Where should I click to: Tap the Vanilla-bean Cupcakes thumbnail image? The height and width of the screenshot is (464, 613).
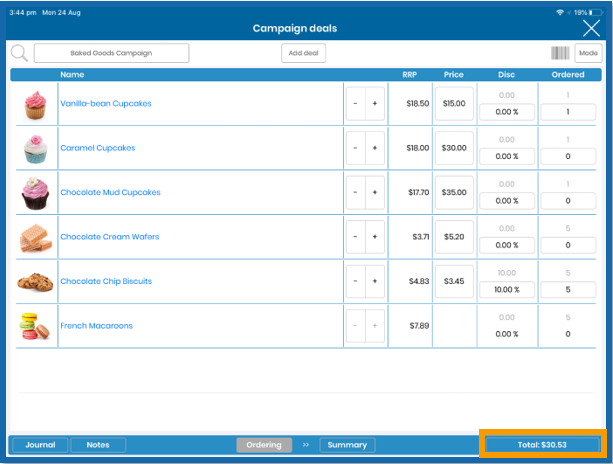click(x=35, y=104)
